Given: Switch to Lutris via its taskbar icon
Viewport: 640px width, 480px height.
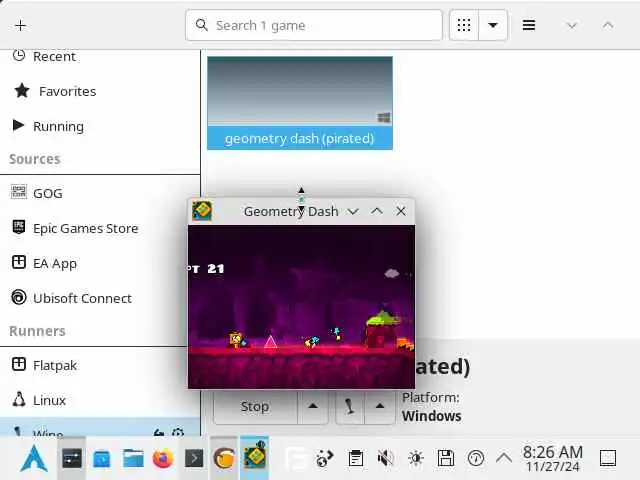Looking at the screenshot, I should tap(224, 458).
